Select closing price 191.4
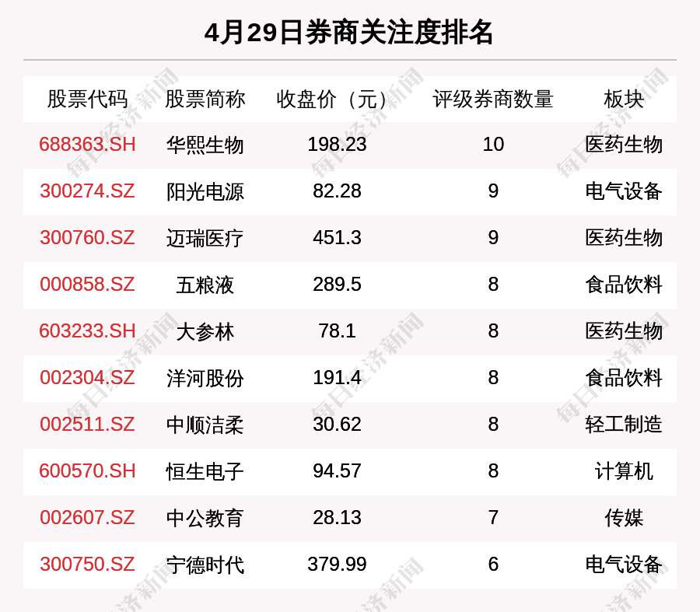The image size is (700, 612). click(337, 378)
